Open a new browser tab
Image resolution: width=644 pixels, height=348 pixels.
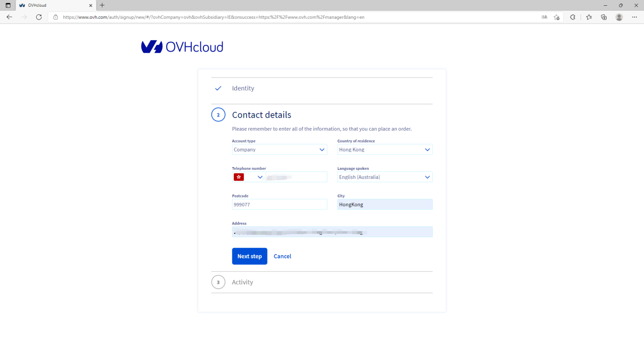tap(102, 5)
